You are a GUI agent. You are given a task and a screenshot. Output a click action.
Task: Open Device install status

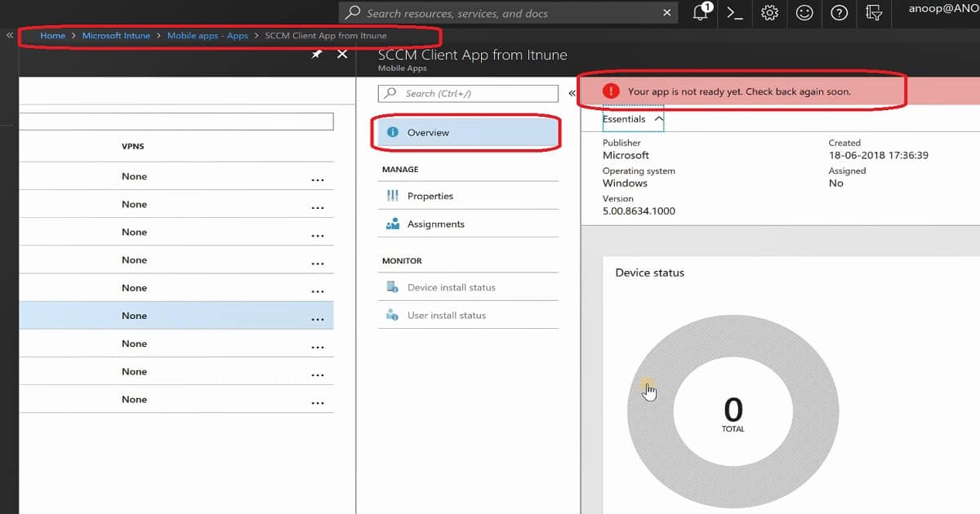468,287
